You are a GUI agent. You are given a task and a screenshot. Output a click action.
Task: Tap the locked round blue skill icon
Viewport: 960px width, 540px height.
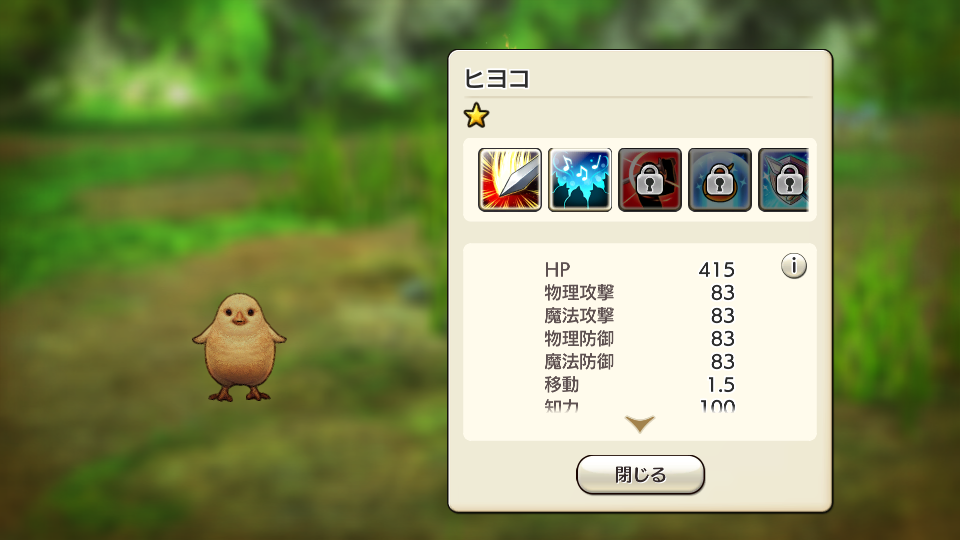pyautogui.click(x=719, y=179)
